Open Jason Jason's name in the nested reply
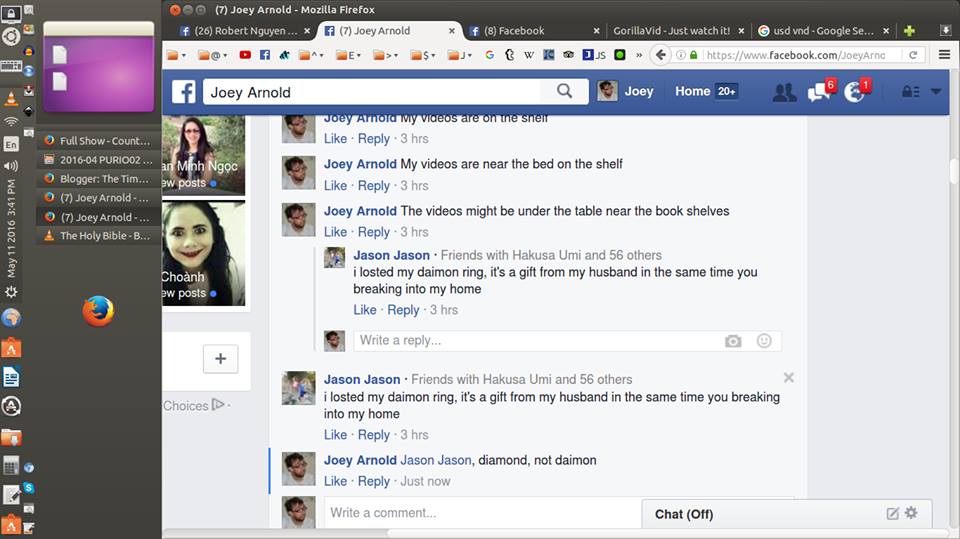The height and width of the screenshot is (539, 960). [x=391, y=255]
